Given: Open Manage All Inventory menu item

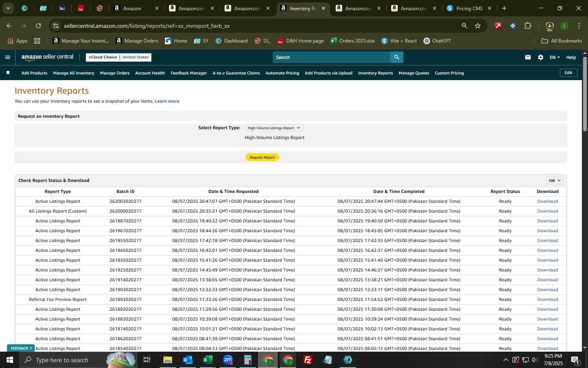Looking at the screenshot, I should 73,73.
